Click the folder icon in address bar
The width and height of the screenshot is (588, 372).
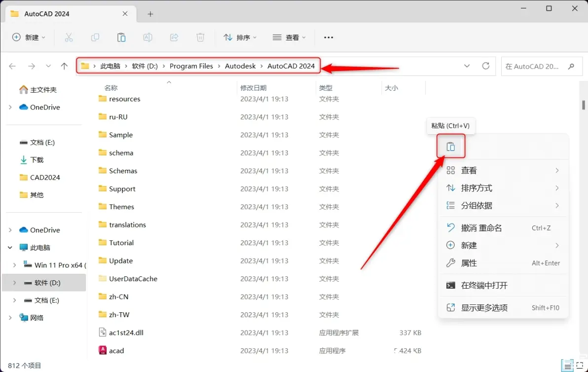tap(85, 66)
